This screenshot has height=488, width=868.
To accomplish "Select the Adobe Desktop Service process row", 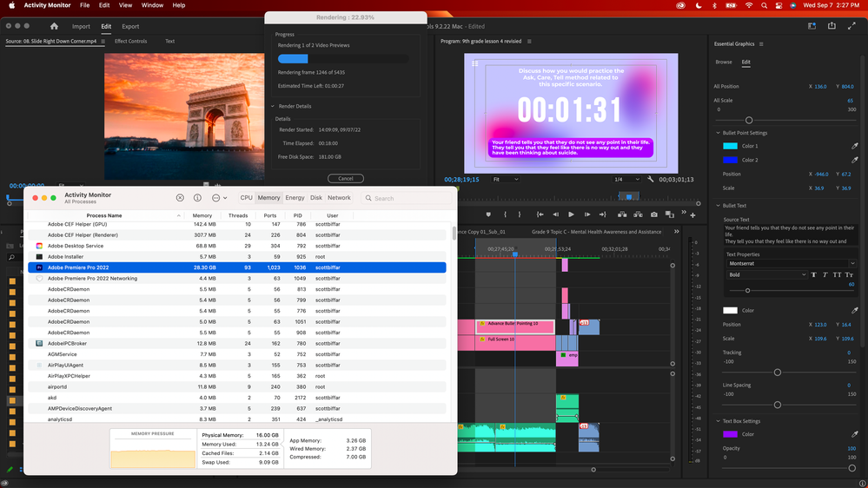I will pyautogui.click(x=237, y=246).
